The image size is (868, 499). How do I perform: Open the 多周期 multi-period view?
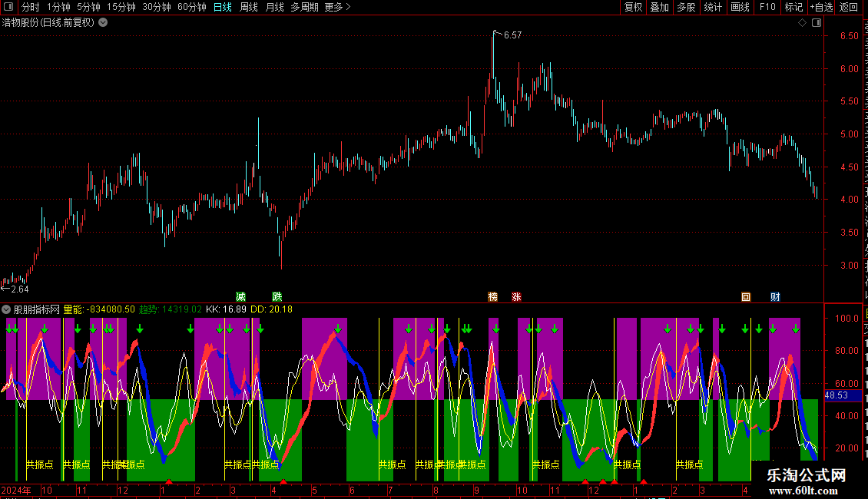(x=304, y=7)
